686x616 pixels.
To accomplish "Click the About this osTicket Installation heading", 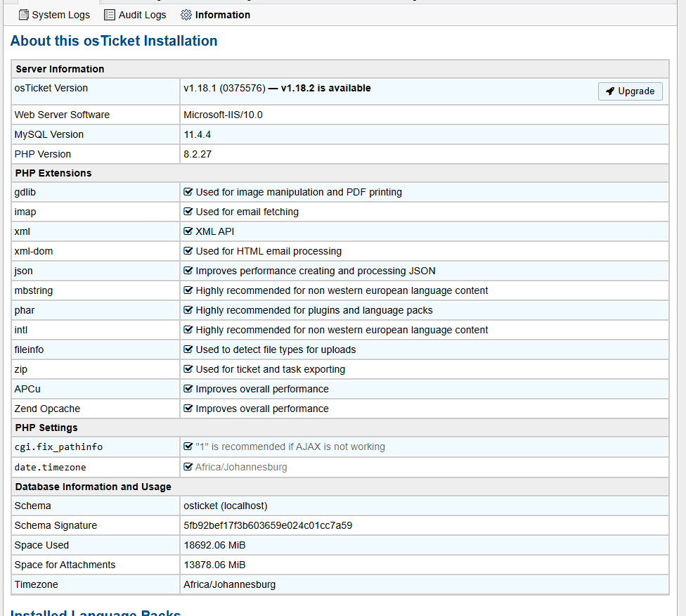I will click(114, 41).
